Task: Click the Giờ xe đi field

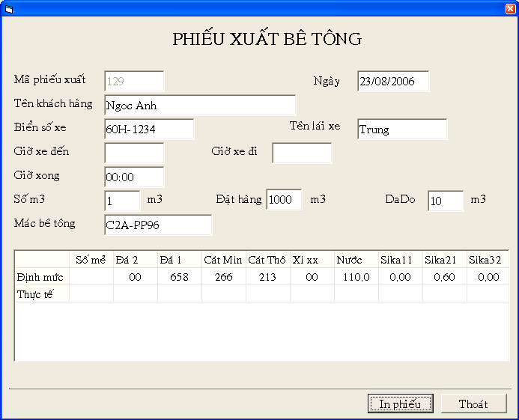Action: 302,153
